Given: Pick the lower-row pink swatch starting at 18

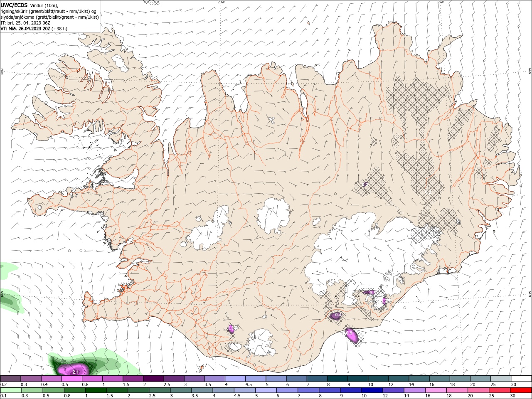Looking at the screenshot, I should pyautogui.click(x=456, y=390).
